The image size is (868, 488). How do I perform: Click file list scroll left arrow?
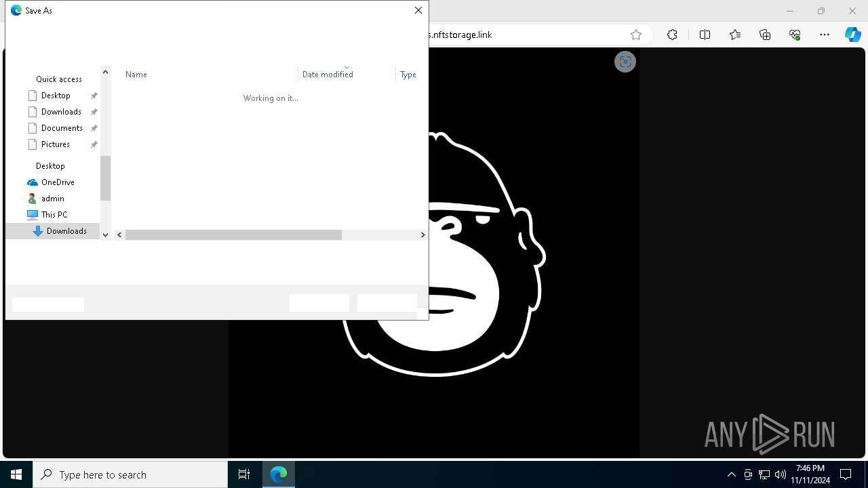119,235
